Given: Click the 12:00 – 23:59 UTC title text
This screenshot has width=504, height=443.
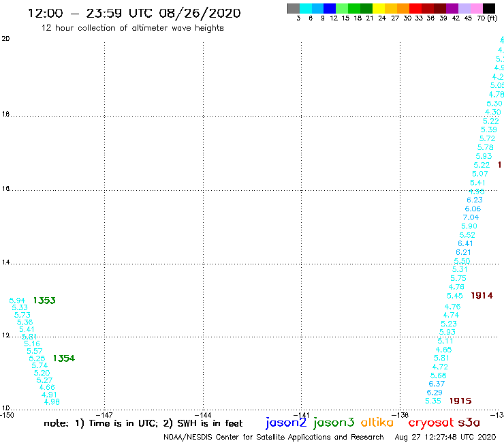Looking at the screenshot, I should [x=134, y=13].
